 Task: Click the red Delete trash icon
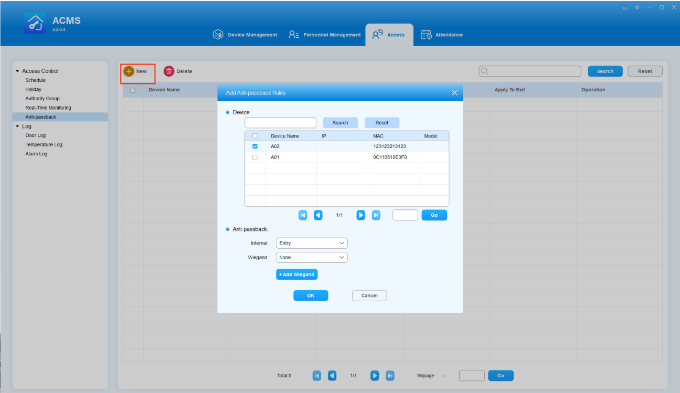[x=169, y=71]
